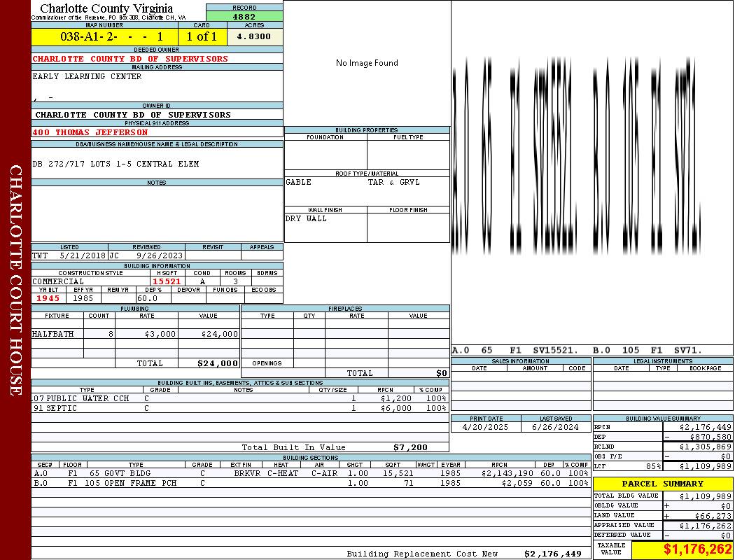Click RCLND value $1,305,869
735x560 pixels.
click(705, 447)
